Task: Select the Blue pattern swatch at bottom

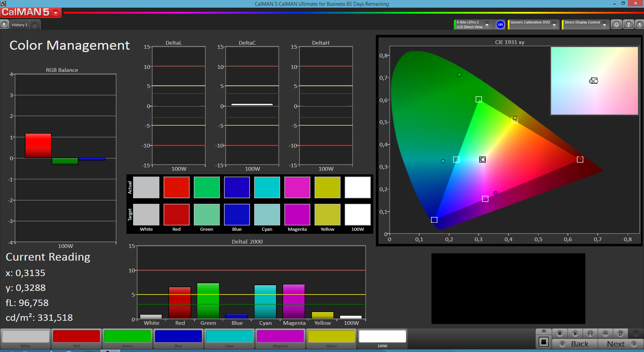Action: point(178,336)
